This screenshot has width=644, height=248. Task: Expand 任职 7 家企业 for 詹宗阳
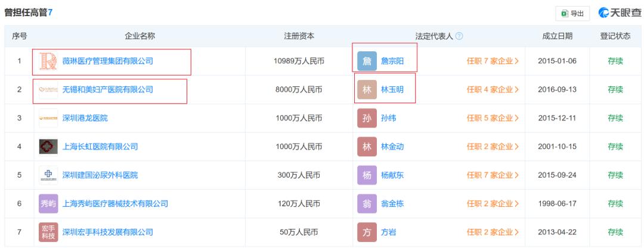coord(493,61)
